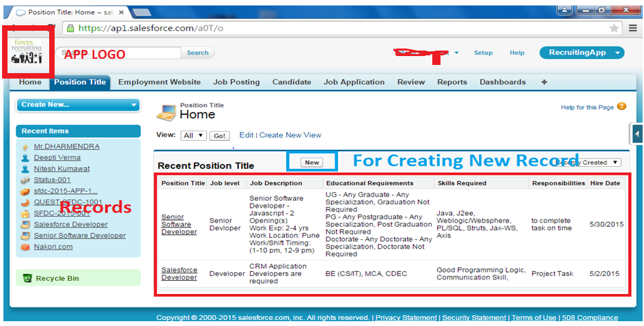This screenshot has width=644, height=326.
Task: Open the Candidate tab
Action: point(292,82)
